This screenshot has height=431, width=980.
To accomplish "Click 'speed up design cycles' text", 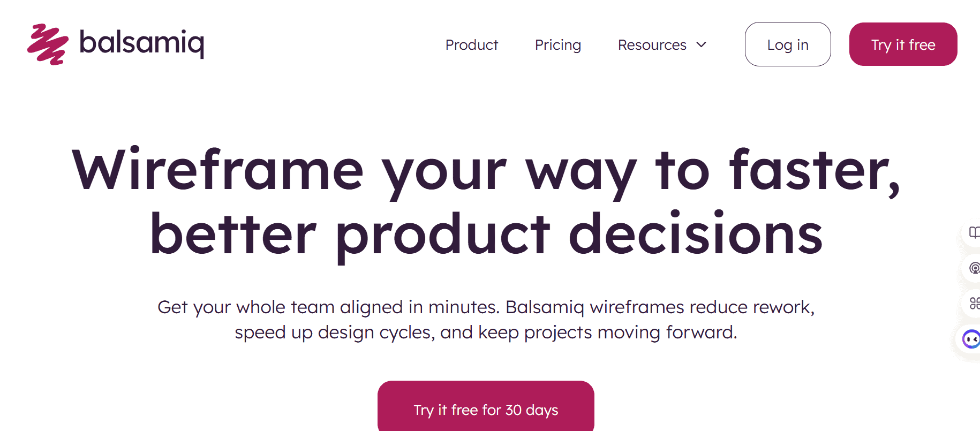I will coord(335,332).
